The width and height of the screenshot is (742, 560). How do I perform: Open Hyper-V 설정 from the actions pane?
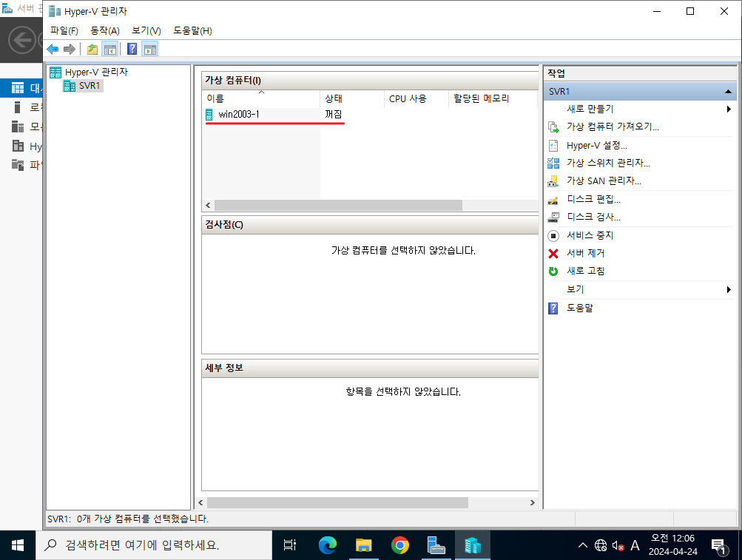[597, 145]
